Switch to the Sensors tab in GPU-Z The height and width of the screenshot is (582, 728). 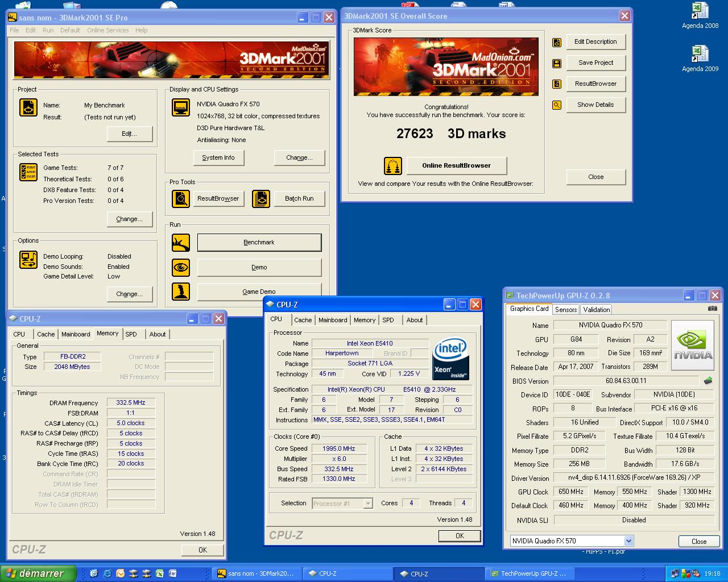coord(566,310)
